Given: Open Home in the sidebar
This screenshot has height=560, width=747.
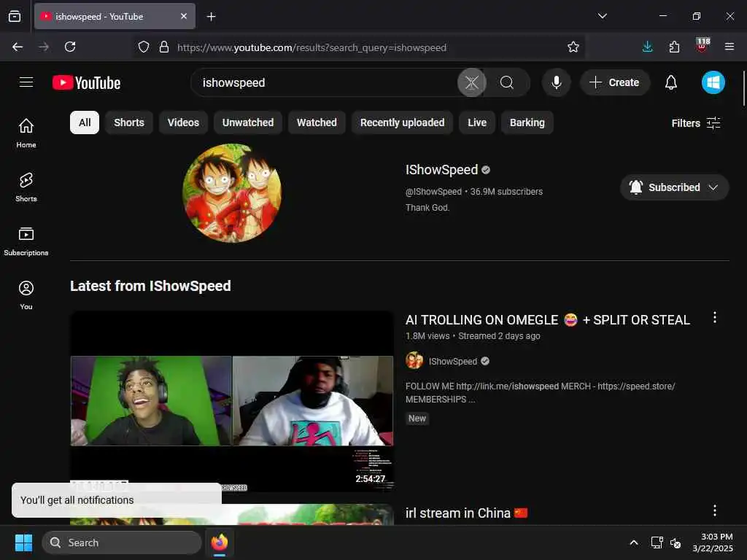Looking at the screenshot, I should [26, 133].
